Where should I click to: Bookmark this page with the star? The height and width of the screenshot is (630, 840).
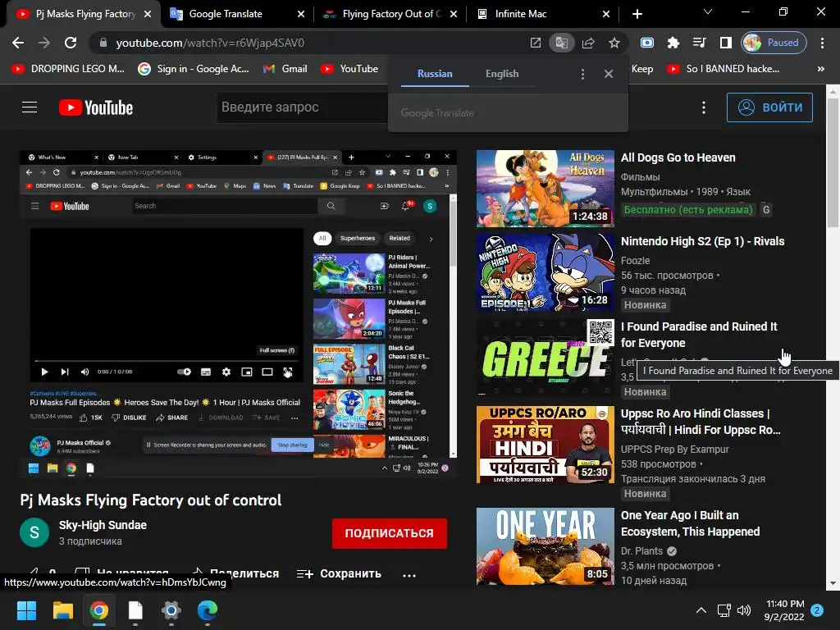[x=614, y=43]
